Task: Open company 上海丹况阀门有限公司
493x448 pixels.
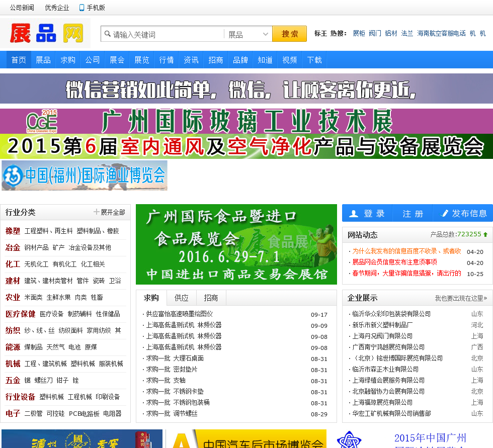Action: point(382,336)
